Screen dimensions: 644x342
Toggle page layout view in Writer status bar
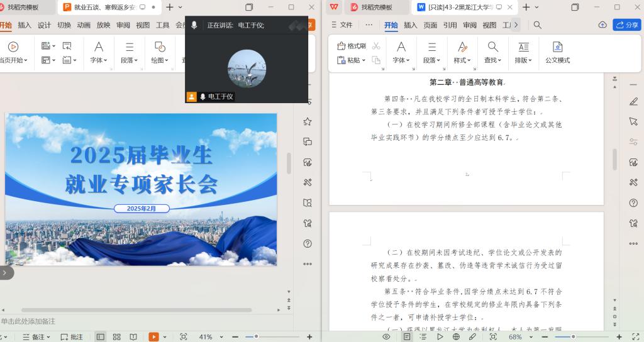coord(407,337)
